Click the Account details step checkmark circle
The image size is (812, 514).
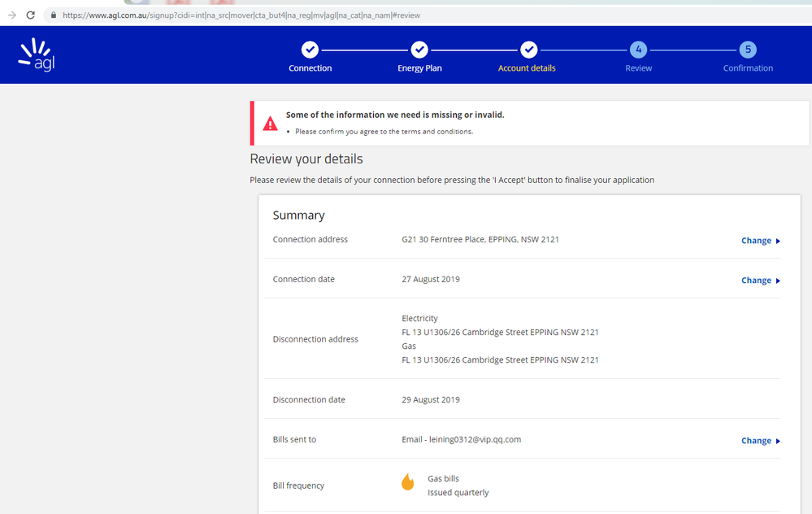coord(528,50)
